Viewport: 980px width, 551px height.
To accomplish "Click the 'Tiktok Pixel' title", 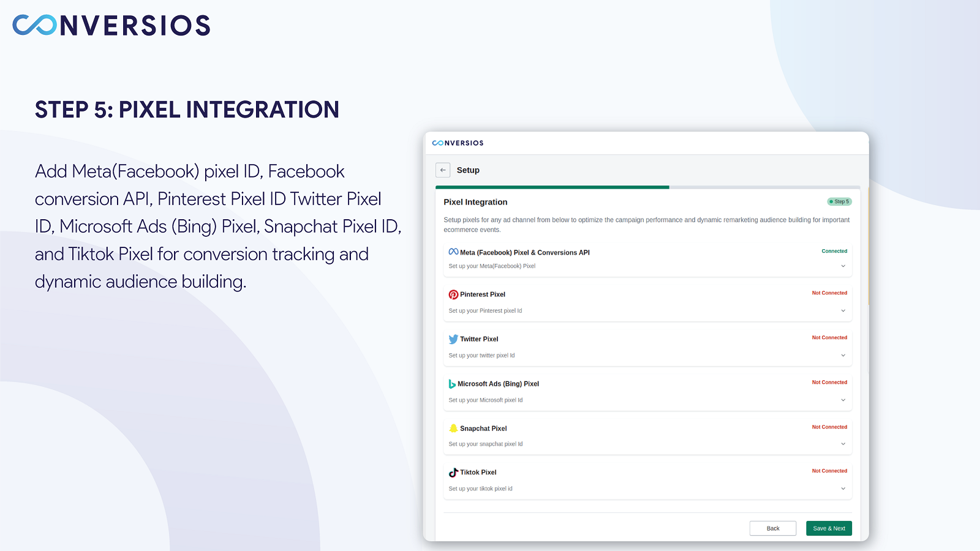I will 478,473.
